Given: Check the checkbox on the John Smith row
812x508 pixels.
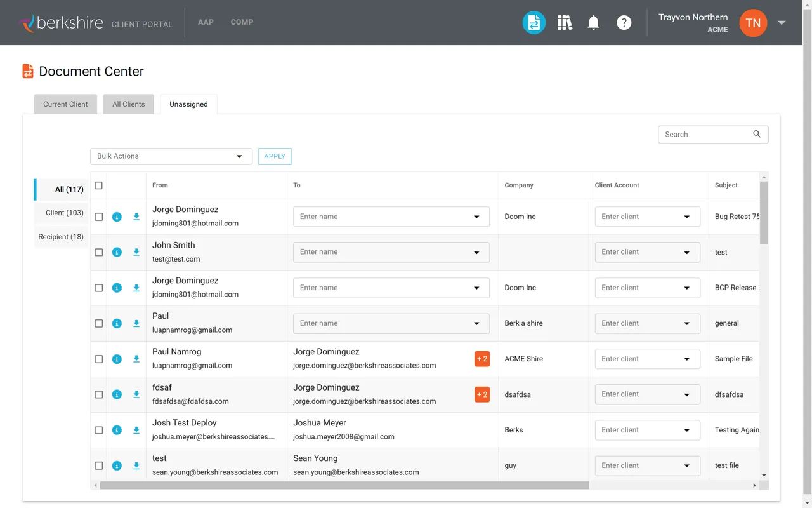Looking at the screenshot, I should 98,252.
